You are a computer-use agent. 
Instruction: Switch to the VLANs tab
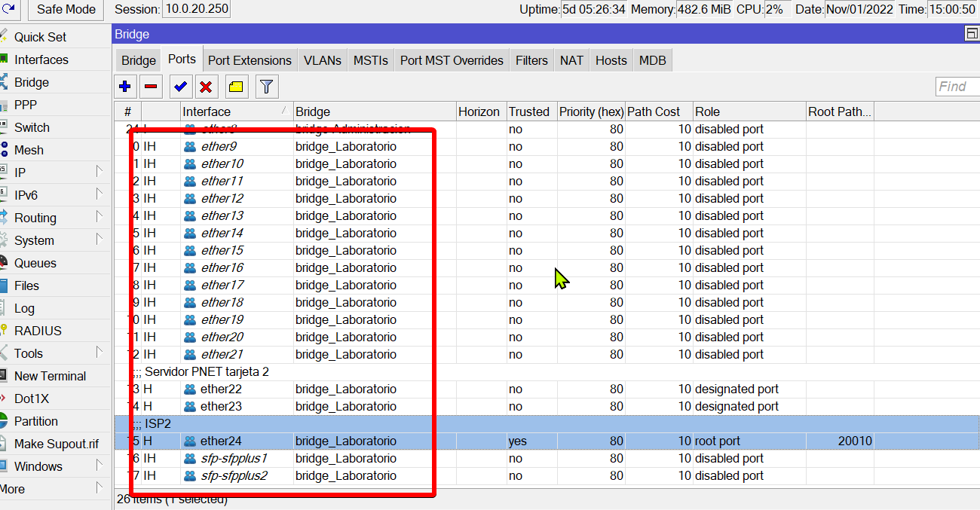(x=322, y=60)
